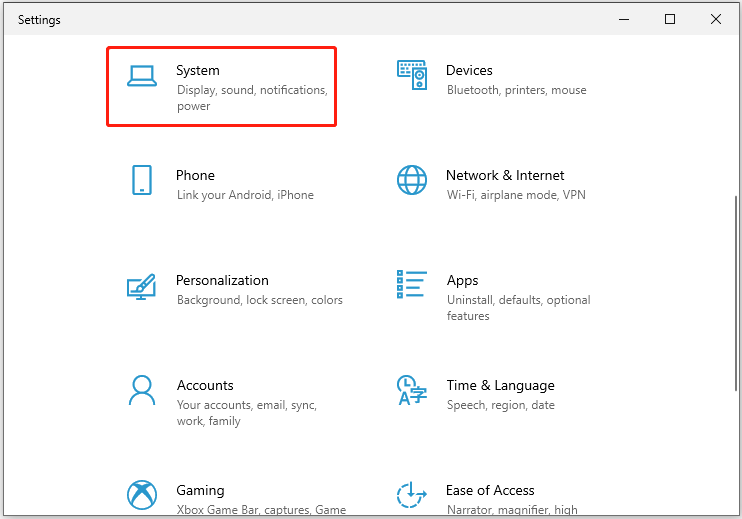Click "Display, sound, notifications, power" description
This screenshot has width=742, height=519.
252,98
